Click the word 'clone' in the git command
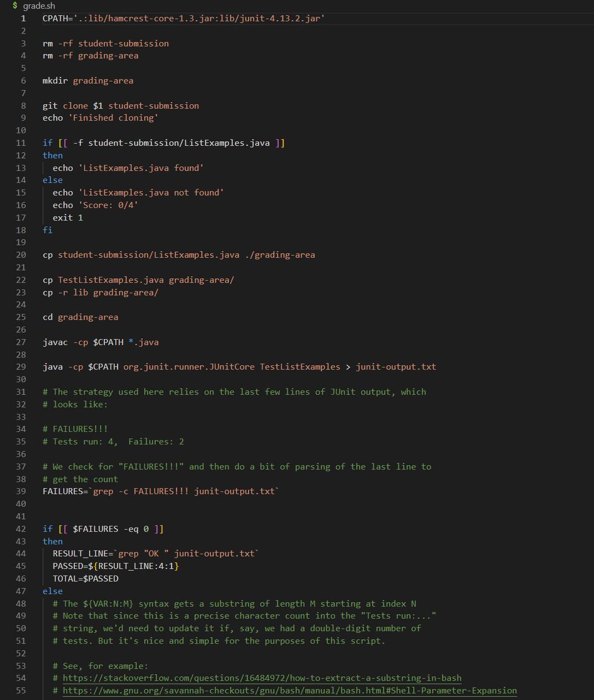This screenshot has height=700, width=594. coord(75,106)
